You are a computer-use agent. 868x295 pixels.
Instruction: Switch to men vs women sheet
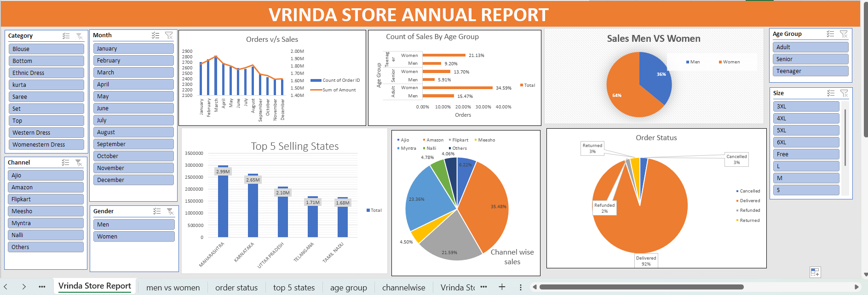tap(173, 288)
